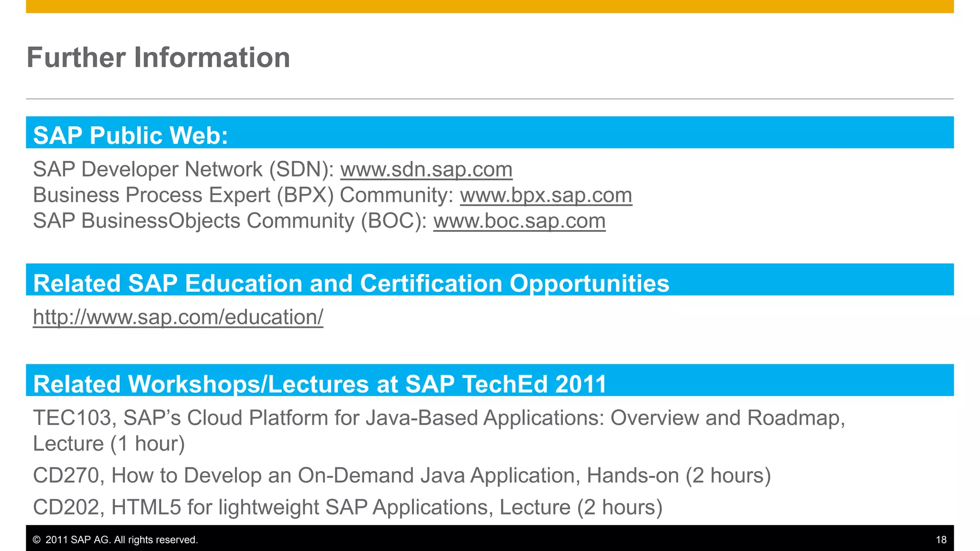Viewport: 980px width, 551px height.
Task: Click the copyright symbol in footer
Action: [x=37, y=540]
